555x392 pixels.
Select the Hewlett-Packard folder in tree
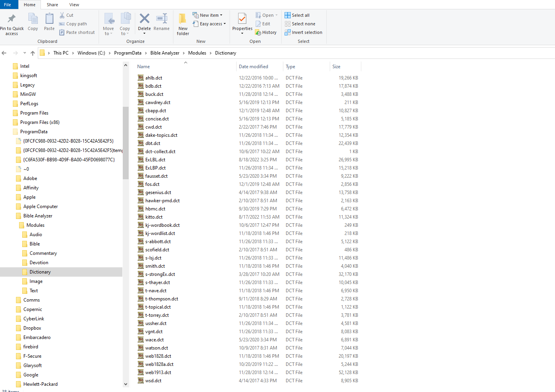click(41, 384)
